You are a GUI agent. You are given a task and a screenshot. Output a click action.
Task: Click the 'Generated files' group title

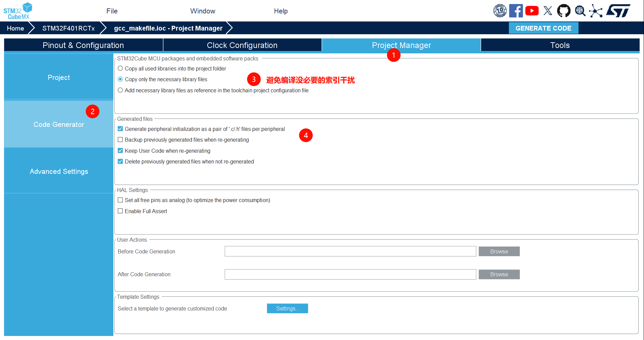tap(135, 119)
